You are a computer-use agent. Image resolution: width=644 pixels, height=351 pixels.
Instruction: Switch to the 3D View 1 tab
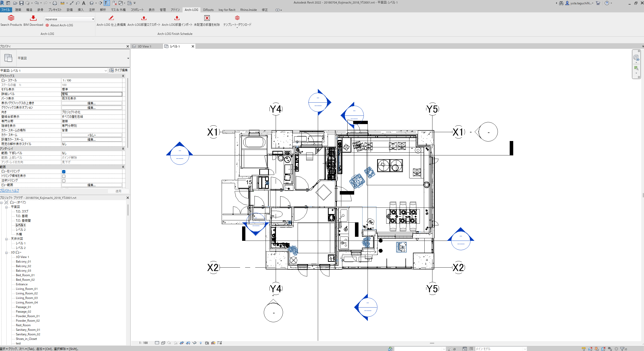point(144,46)
